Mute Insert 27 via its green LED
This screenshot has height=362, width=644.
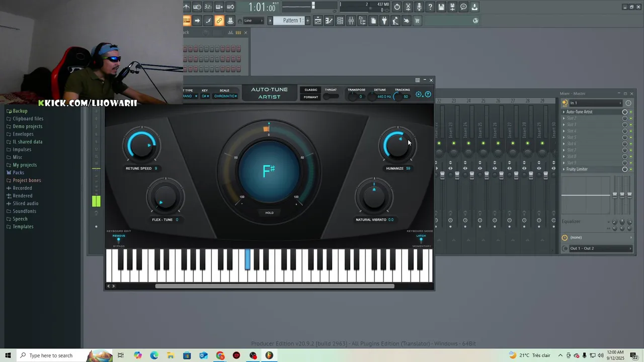[x=513, y=143]
